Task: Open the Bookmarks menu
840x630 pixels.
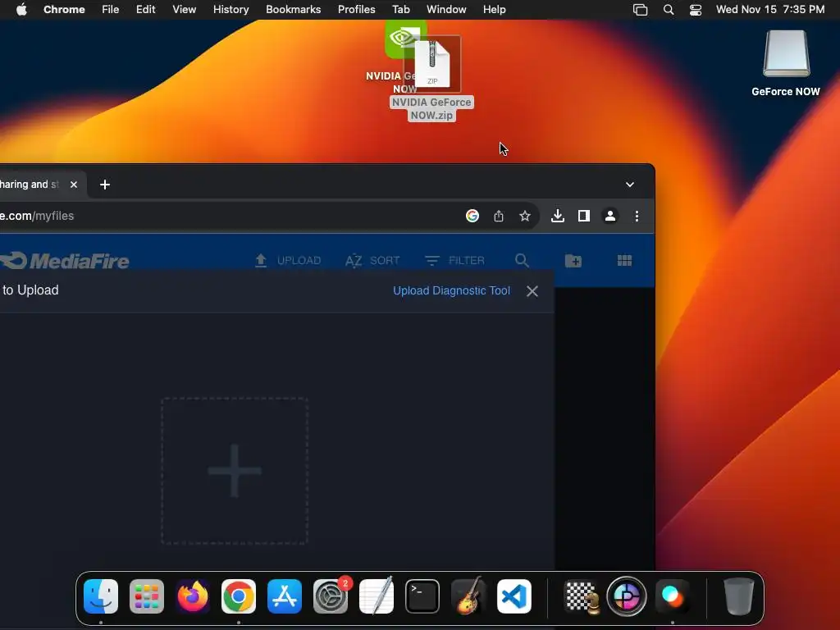Action: pyautogui.click(x=293, y=9)
